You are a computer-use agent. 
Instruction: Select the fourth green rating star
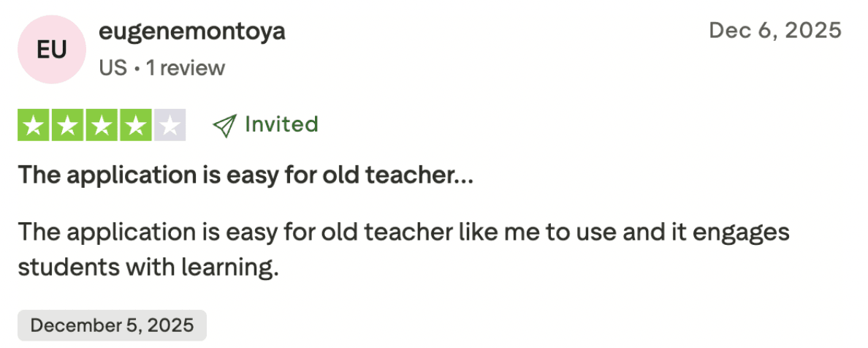click(135, 125)
